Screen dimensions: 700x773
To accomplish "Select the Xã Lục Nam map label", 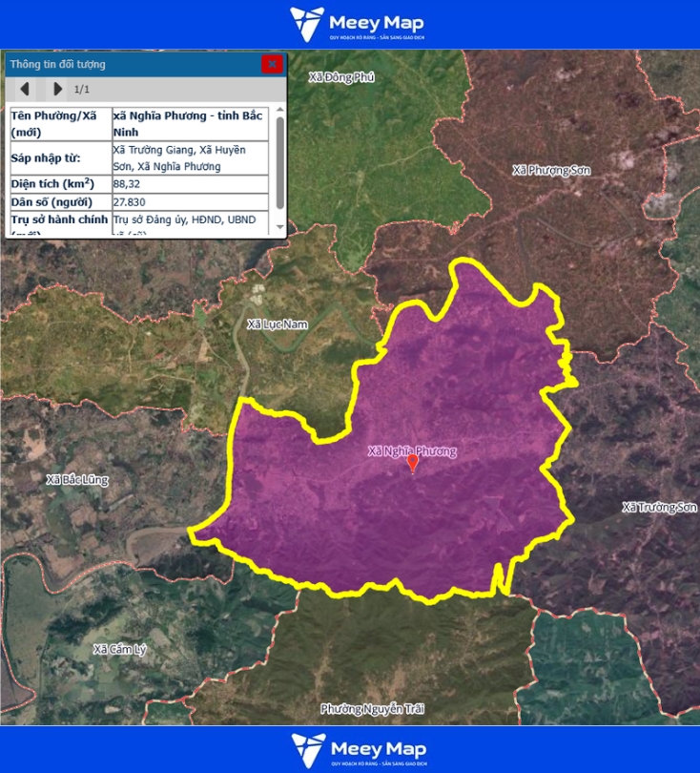I will [278, 324].
